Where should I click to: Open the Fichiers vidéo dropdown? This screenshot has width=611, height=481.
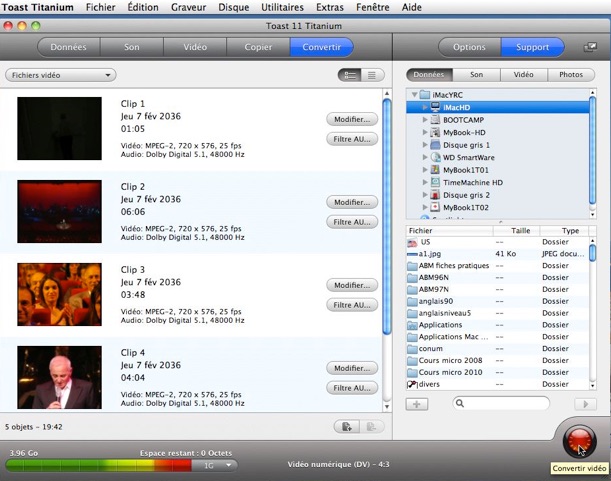pyautogui.click(x=61, y=75)
